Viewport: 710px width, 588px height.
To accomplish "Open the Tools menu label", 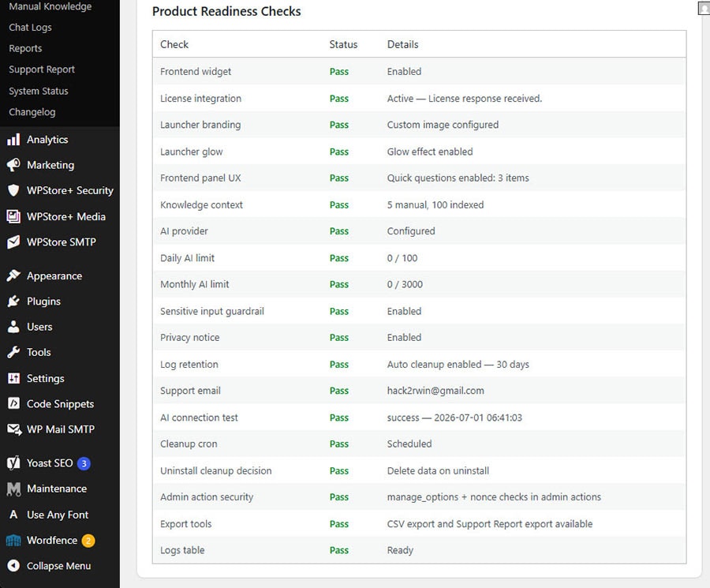I will click(x=39, y=352).
